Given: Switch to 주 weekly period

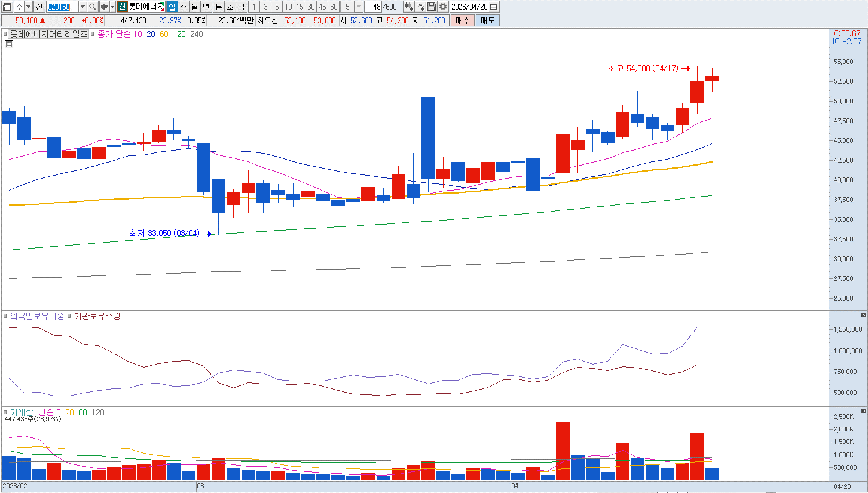Looking at the screenshot, I should 184,7.
